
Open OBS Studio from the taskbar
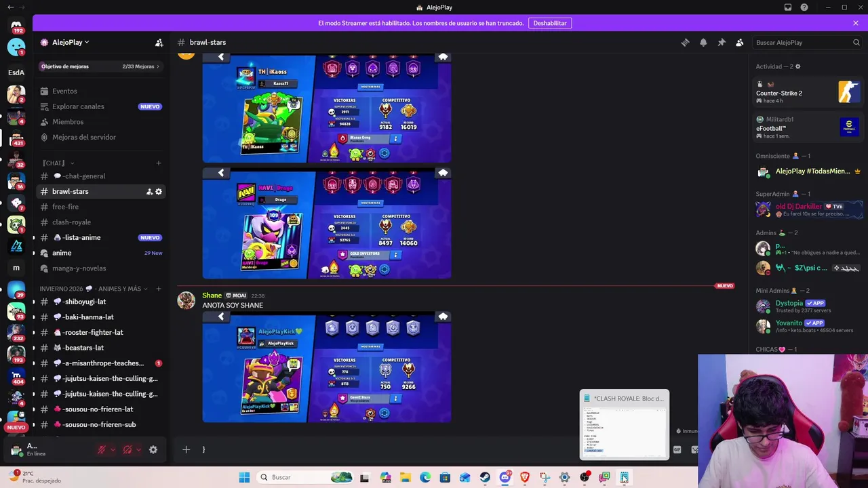click(x=585, y=477)
